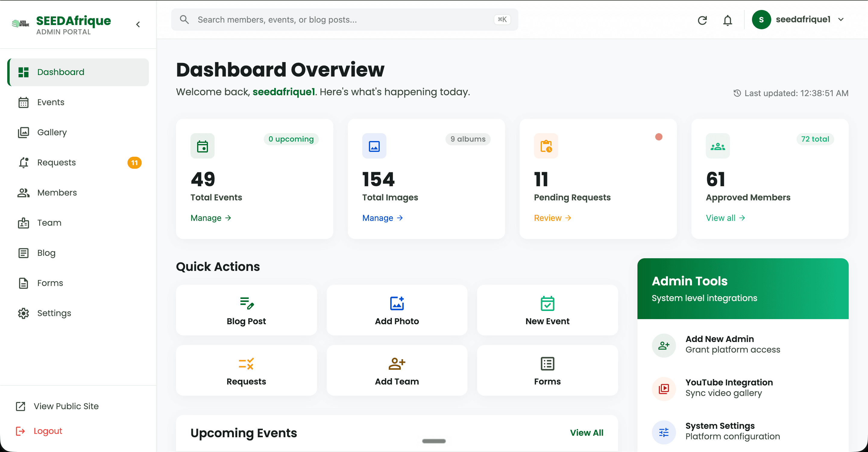Review pending requests link
Screen dimensions: 868x452
(x=553, y=218)
